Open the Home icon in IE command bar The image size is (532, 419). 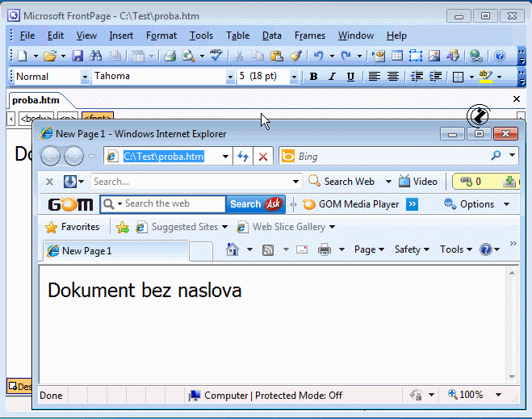tap(232, 249)
